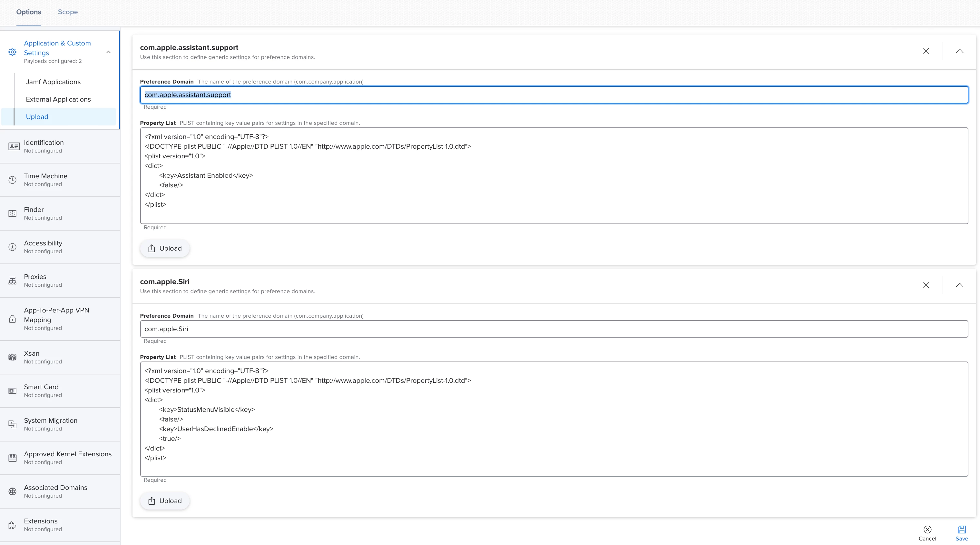Open the Accessibility payload
This screenshot has height=545, width=980.
pyautogui.click(x=60, y=247)
